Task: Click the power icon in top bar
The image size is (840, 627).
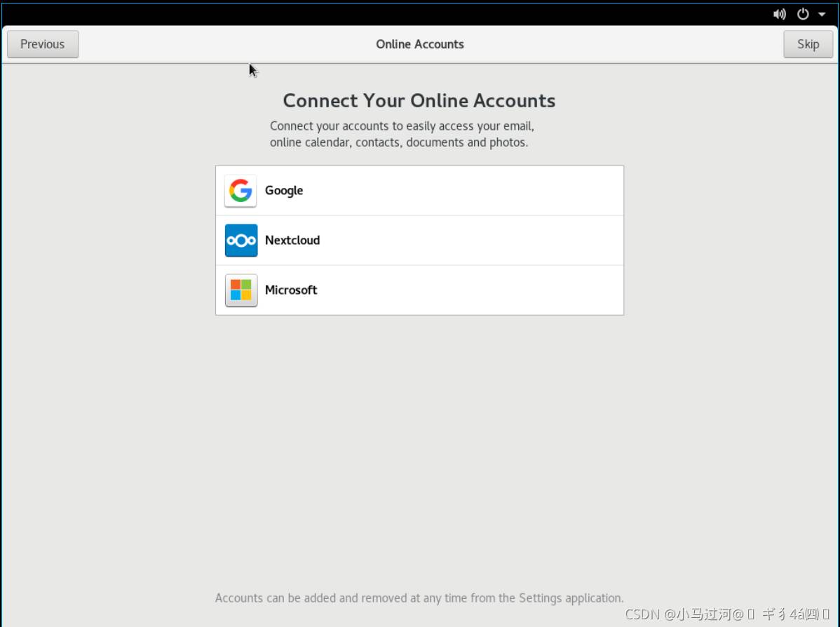Action: (803, 14)
